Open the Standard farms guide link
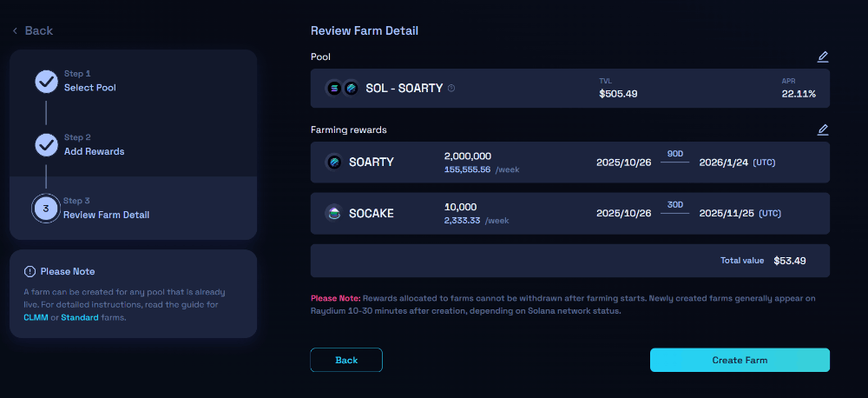This screenshot has height=398, width=868. 79,317
